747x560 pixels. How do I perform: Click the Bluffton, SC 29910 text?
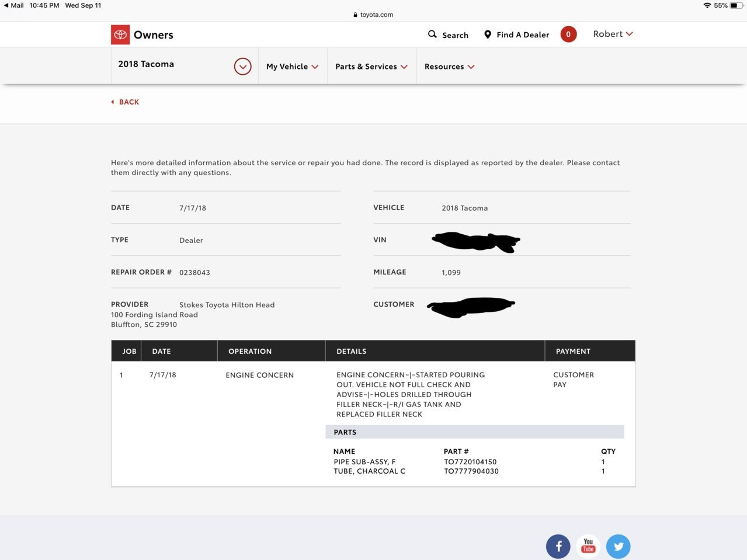pyautogui.click(x=144, y=325)
